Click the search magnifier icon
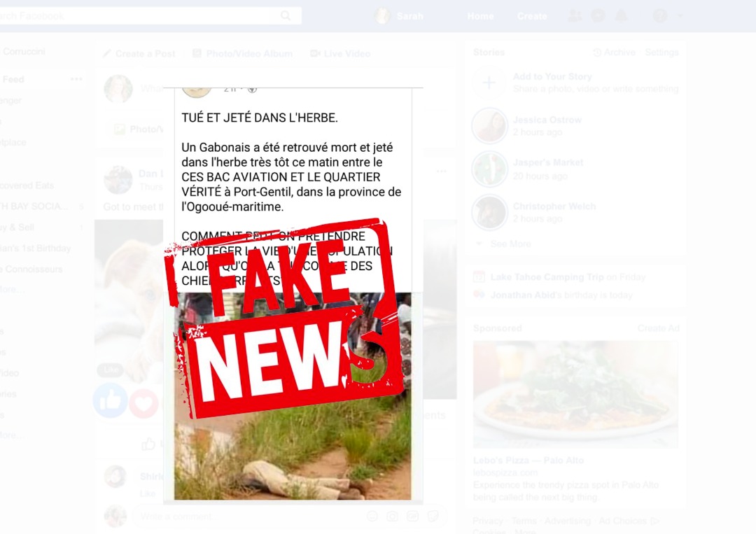 click(x=286, y=16)
